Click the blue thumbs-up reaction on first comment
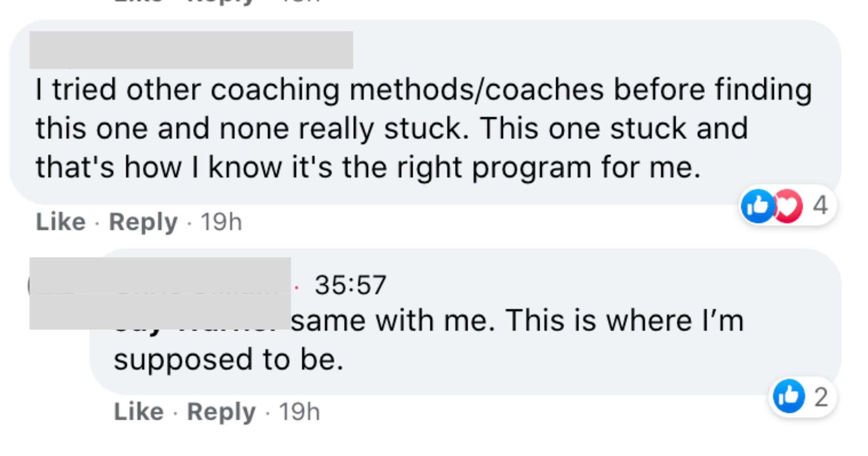This screenshot has height=456, width=868. coord(758,206)
